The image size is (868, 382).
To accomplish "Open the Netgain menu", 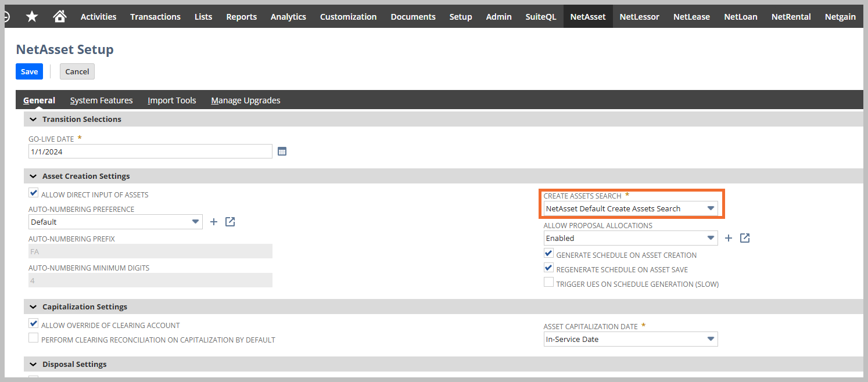I will coord(840,17).
